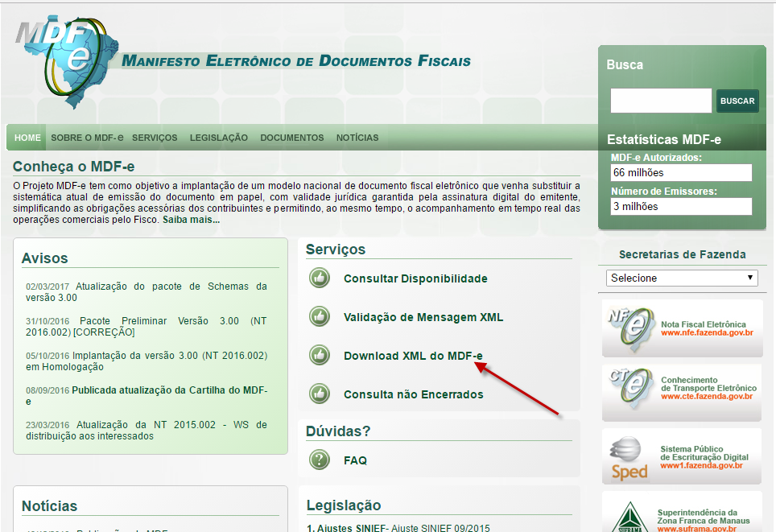
Task: Go to the HOME tab
Action: [27, 138]
